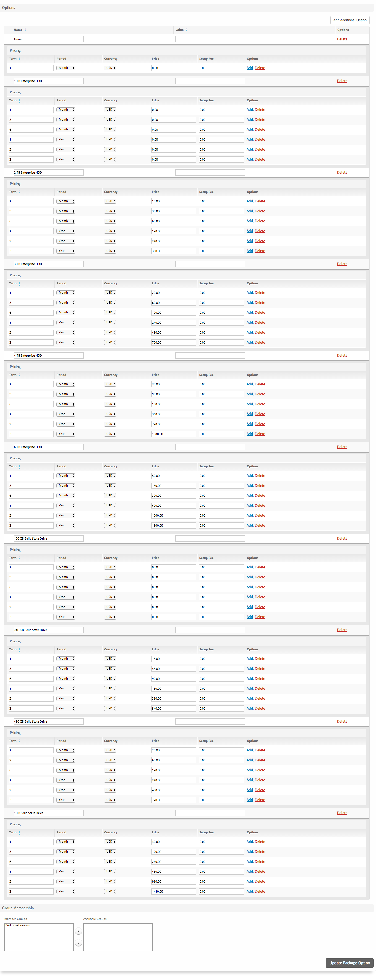379x980 pixels.
Task: Click left arrow to move group to Member Groups
Action: pyautogui.click(x=79, y=931)
